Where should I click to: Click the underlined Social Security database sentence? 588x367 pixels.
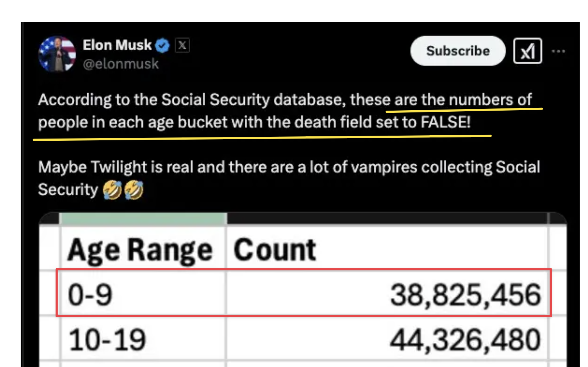[x=254, y=111]
